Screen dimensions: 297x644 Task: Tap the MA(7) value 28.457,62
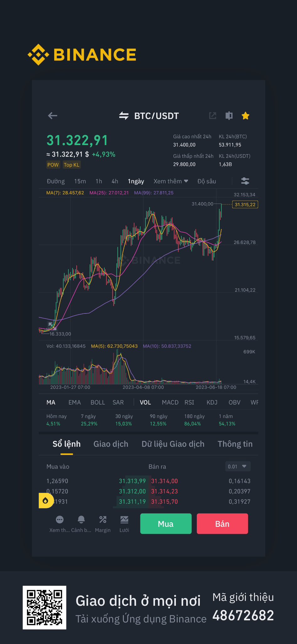65,193
